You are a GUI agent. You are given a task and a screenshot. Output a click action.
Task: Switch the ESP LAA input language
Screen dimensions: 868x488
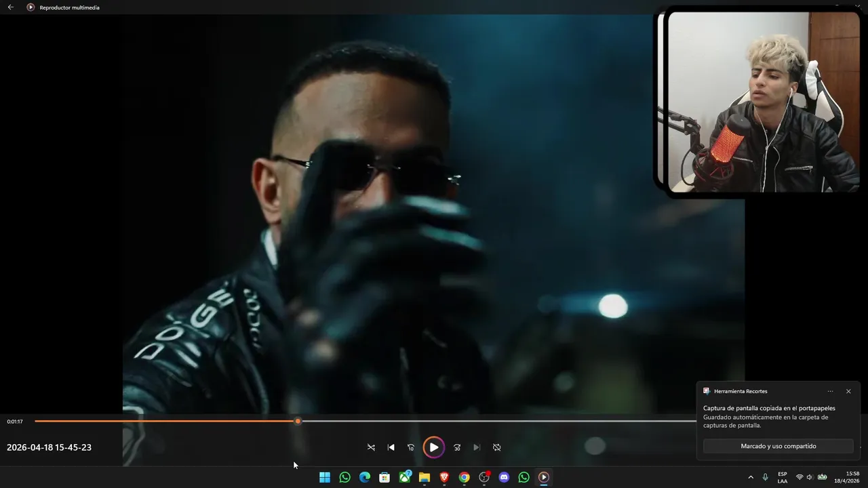(783, 477)
